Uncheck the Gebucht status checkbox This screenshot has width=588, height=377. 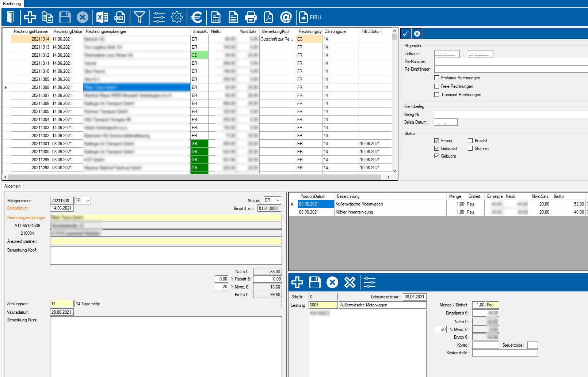point(436,156)
